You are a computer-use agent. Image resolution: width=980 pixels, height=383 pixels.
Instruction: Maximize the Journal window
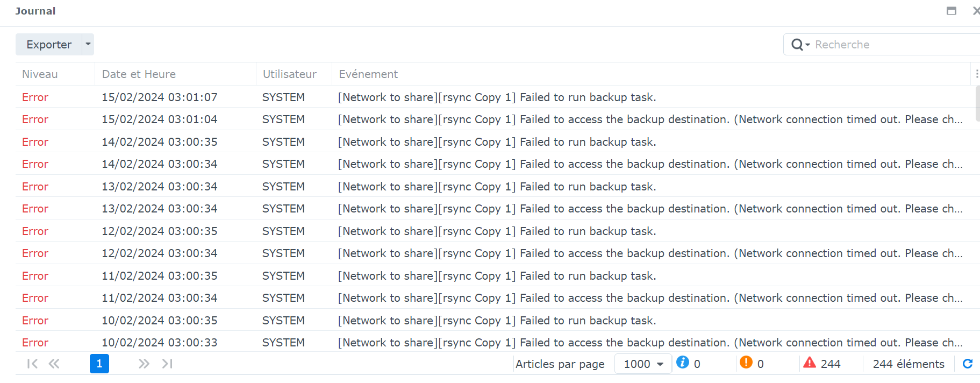[x=952, y=11]
